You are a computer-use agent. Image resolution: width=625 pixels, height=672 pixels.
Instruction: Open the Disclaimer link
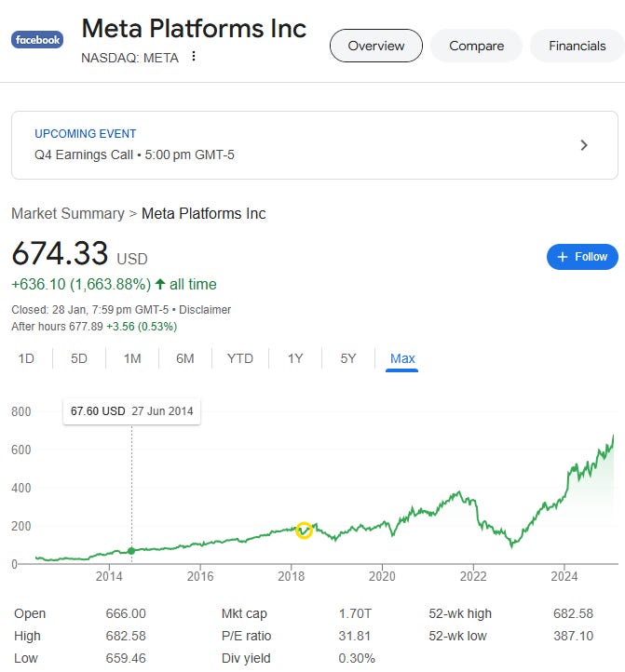tap(205, 309)
